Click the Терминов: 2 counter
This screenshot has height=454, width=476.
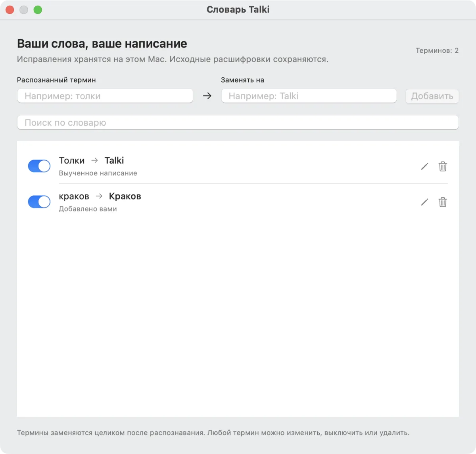click(x=437, y=50)
